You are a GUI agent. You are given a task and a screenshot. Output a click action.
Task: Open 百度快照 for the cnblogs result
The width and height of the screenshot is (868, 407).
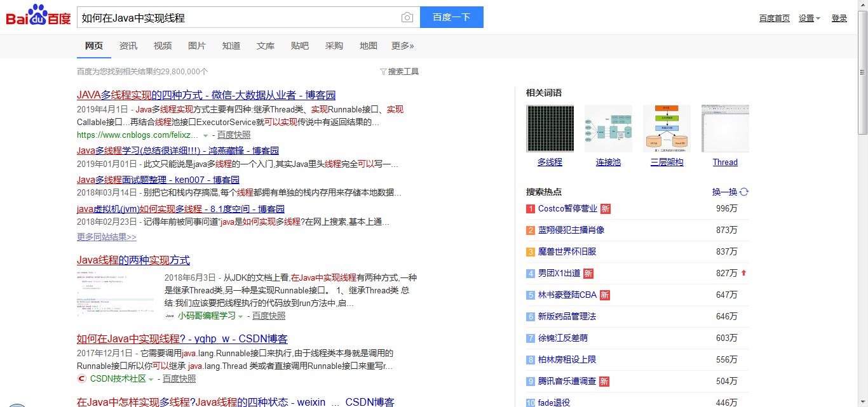click(234, 135)
